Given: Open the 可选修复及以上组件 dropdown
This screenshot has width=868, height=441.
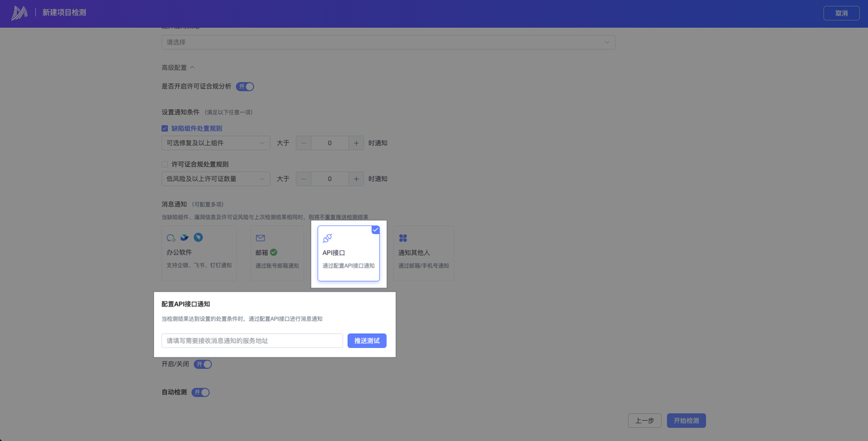Looking at the screenshot, I should [x=216, y=143].
